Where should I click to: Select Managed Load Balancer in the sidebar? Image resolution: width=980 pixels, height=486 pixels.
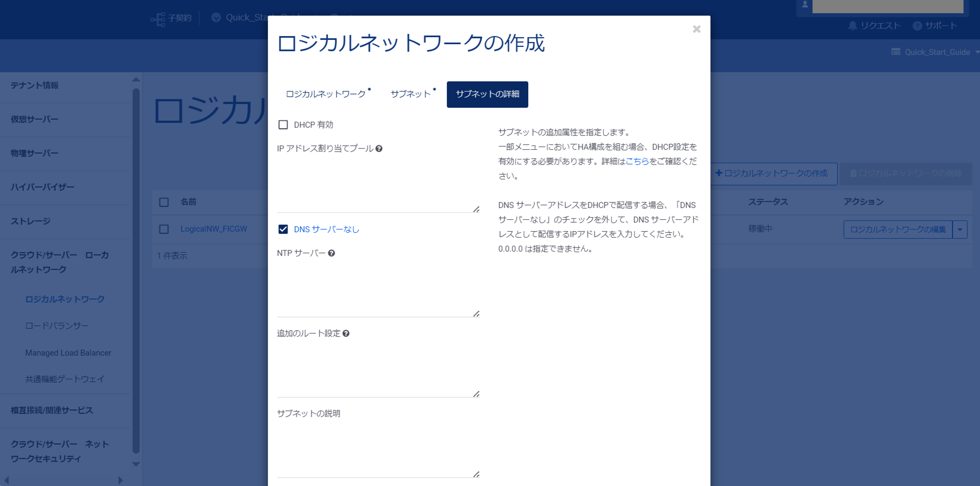click(68, 353)
